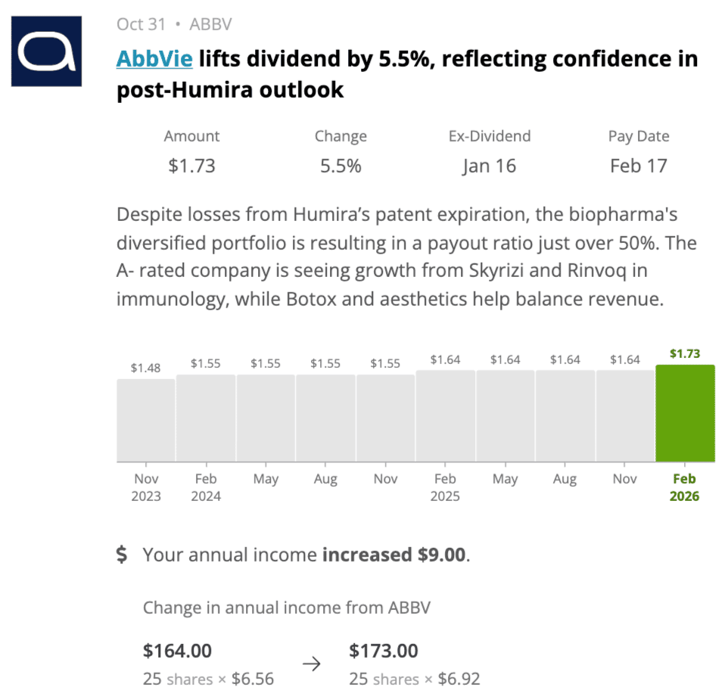Select the Nov 2023 dividend bar

146,420
